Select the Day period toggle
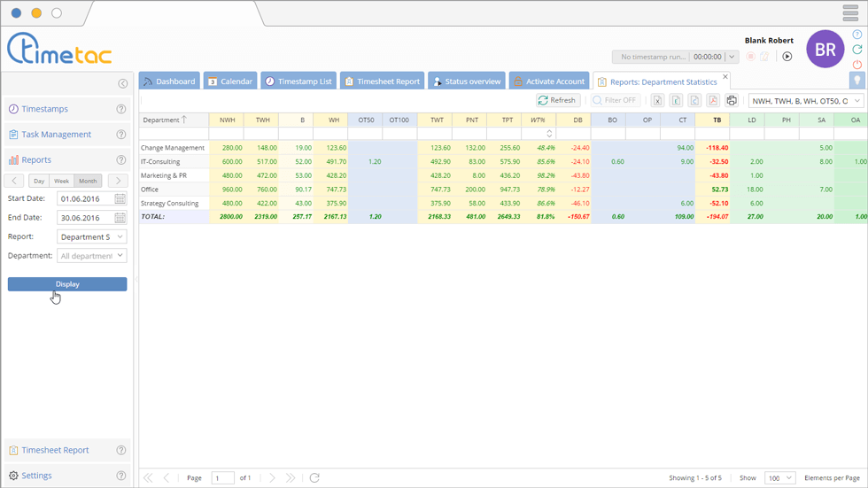Viewport: 868px width, 488px height. coord(39,181)
